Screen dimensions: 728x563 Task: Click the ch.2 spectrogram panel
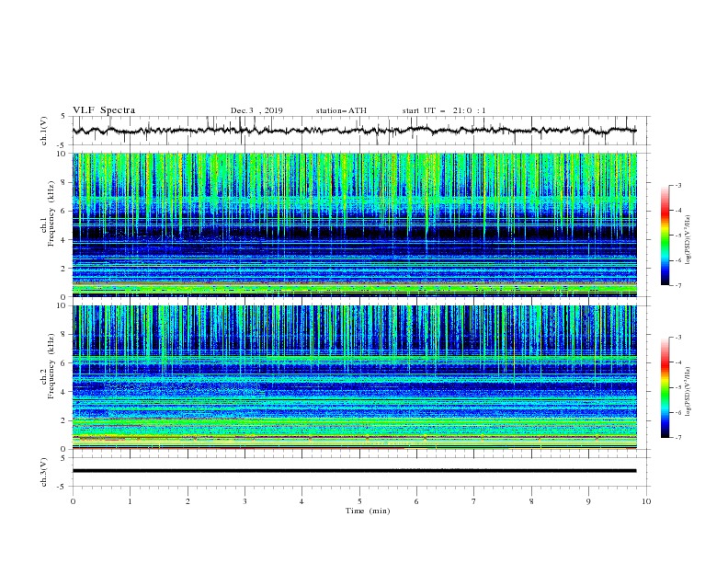[355, 377]
